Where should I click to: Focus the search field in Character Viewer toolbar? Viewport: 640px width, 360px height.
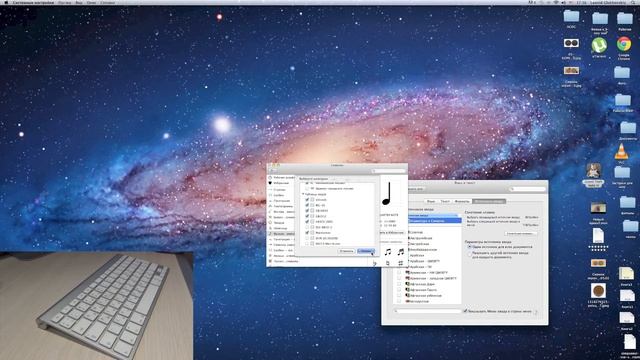(389, 171)
